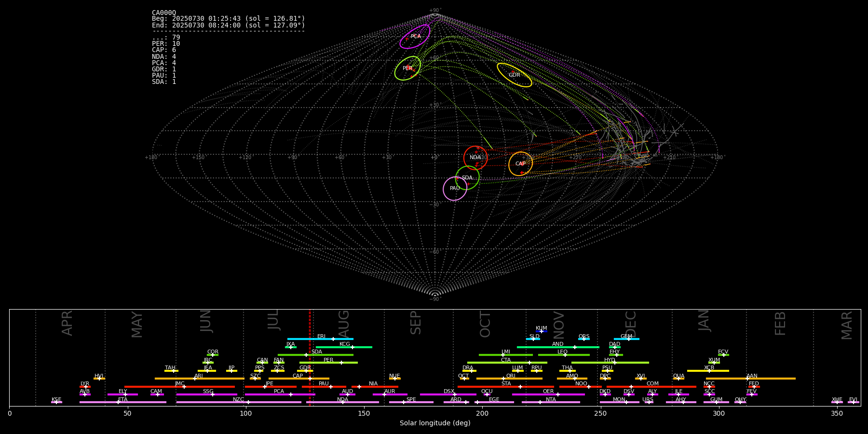868x434 pixels.
Task: Click the EVI shower label in timeline
Action: tap(853, 400)
